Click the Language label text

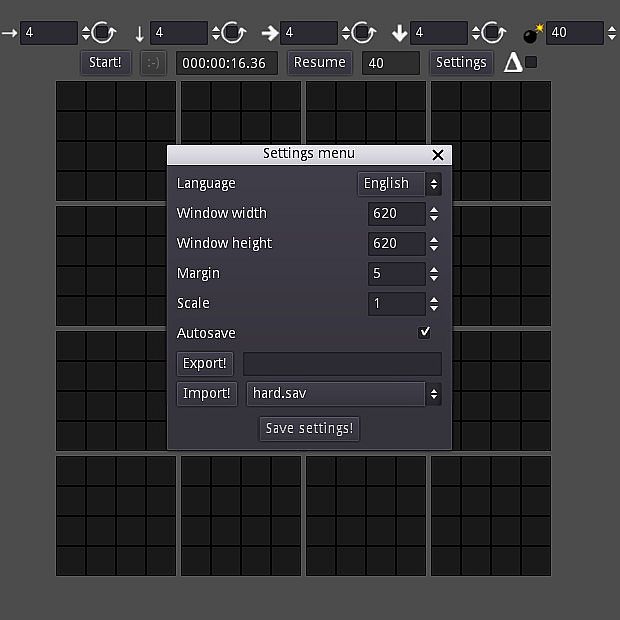206,183
